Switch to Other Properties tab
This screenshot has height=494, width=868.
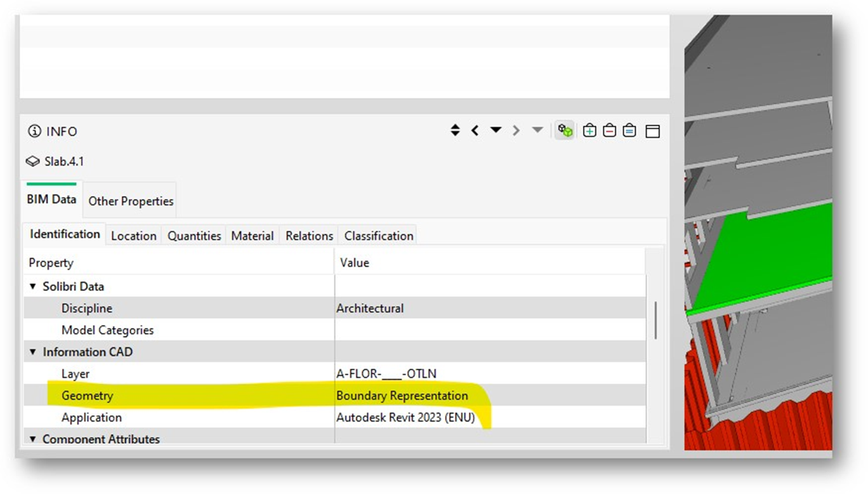point(131,201)
